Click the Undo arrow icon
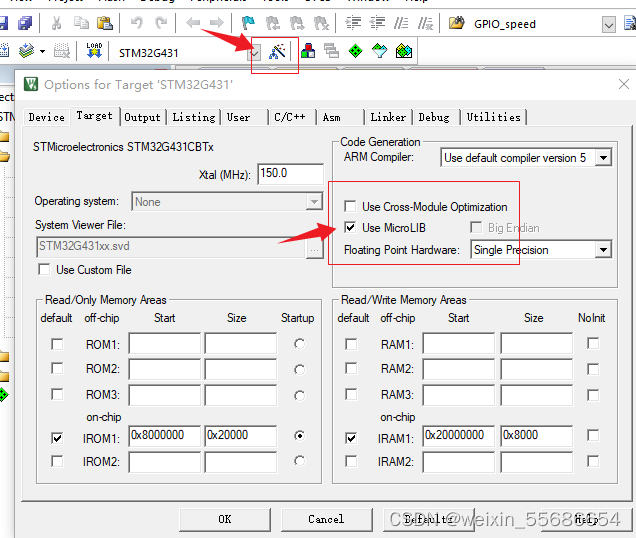 (x=137, y=23)
